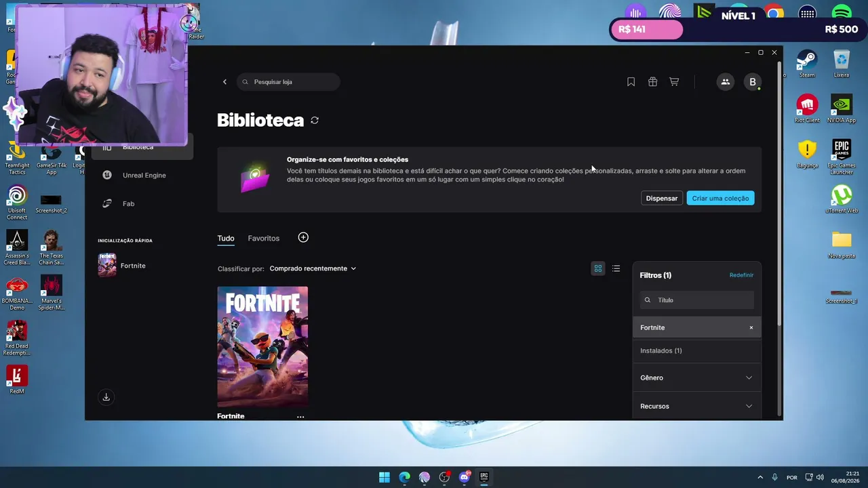Select the Red Dead Redemption shortcut
This screenshot has height=488, width=868.
click(x=17, y=338)
